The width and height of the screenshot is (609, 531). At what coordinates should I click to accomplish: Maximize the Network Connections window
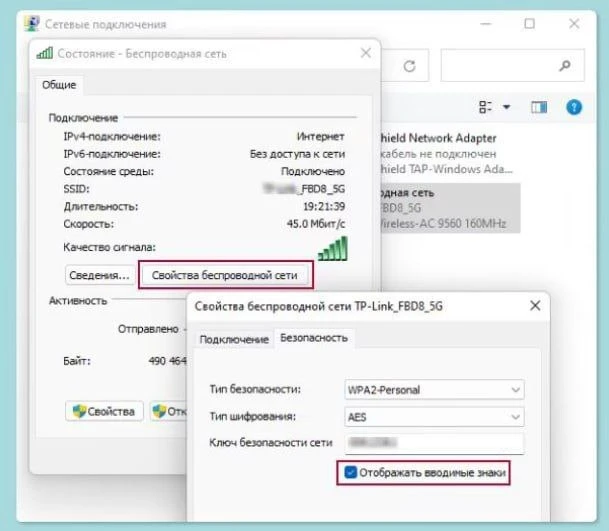pyautogui.click(x=529, y=24)
